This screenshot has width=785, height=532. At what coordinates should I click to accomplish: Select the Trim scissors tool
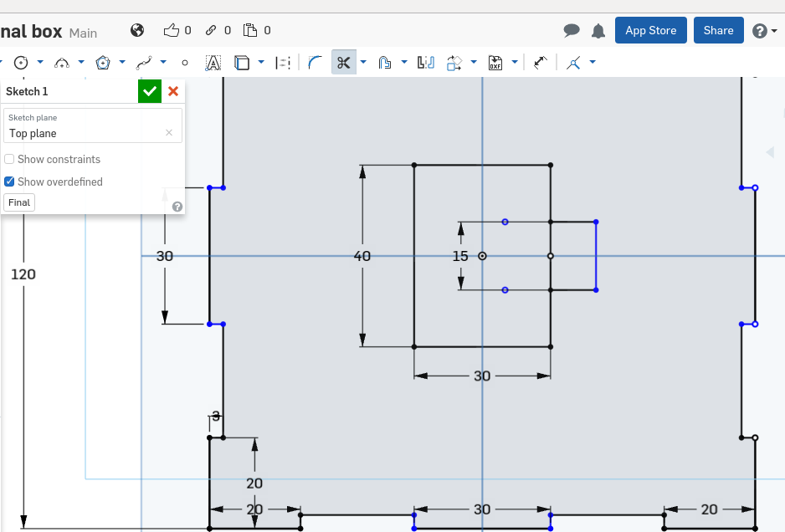pyautogui.click(x=343, y=63)
